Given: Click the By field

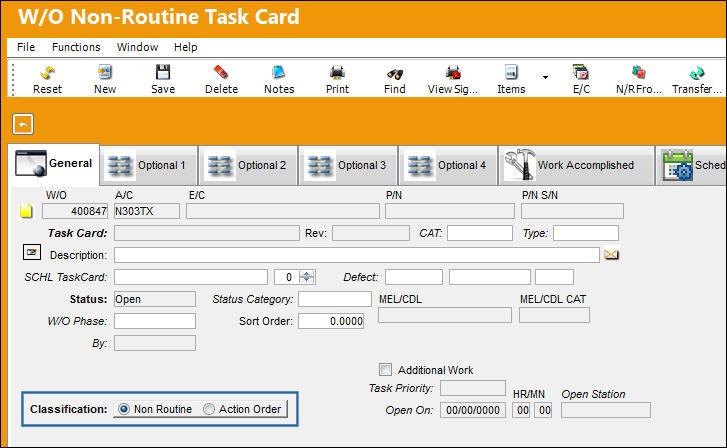Looking at the screenshot, I should [155, 343].
